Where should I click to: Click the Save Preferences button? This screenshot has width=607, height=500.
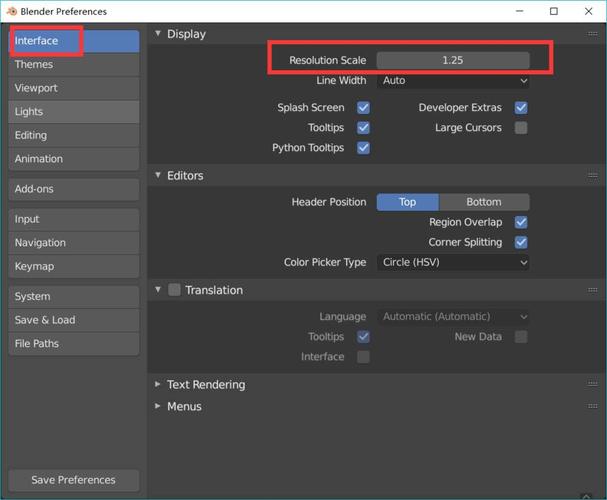coord(74,480)
